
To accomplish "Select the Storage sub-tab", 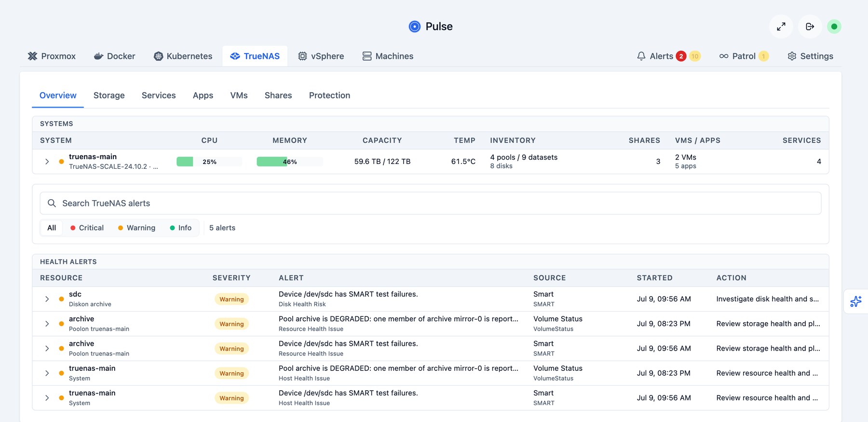I will [x=109, y=95].
